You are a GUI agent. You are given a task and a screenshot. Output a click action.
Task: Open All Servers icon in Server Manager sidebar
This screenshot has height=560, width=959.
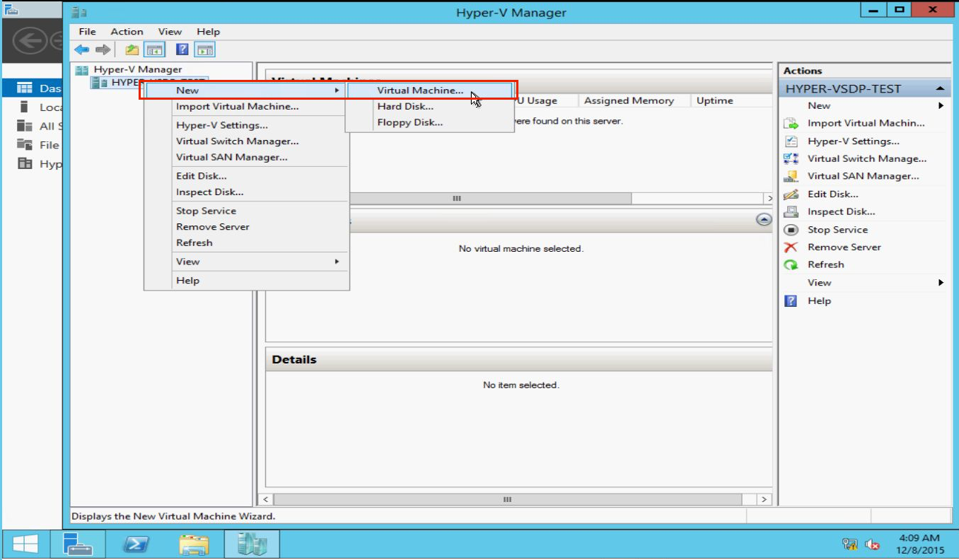tap(25, 126)
